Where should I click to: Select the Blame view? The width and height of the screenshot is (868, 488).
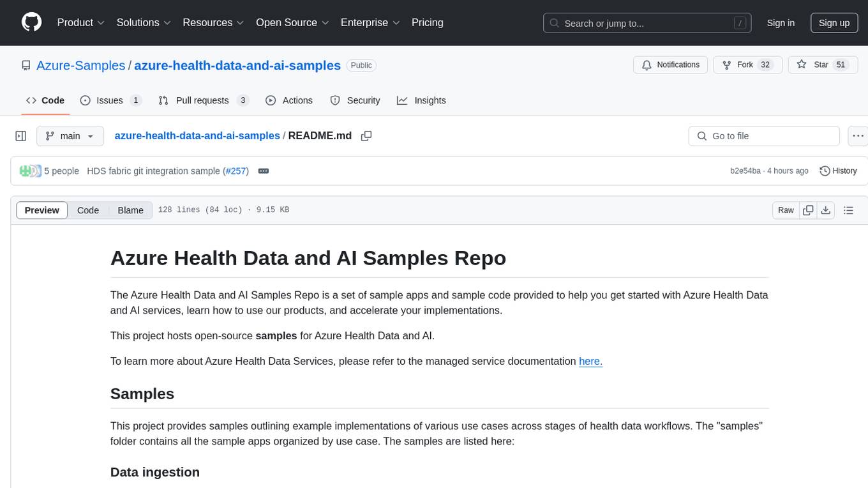[x=130, y=210]
